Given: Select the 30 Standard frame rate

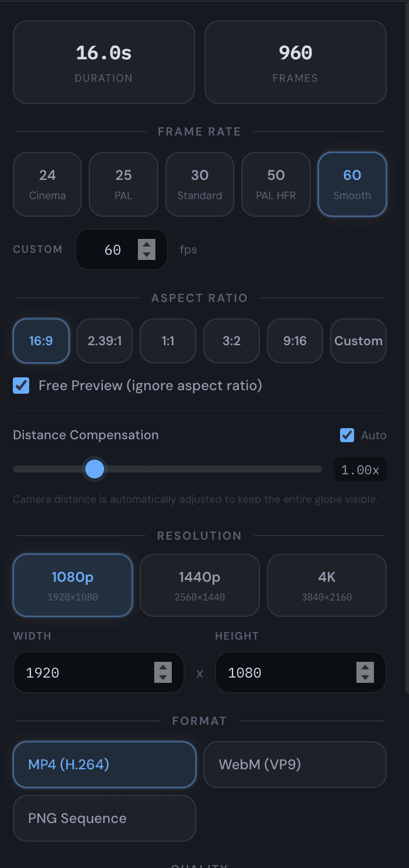Looking at the screenshot, I should (200, 184).
